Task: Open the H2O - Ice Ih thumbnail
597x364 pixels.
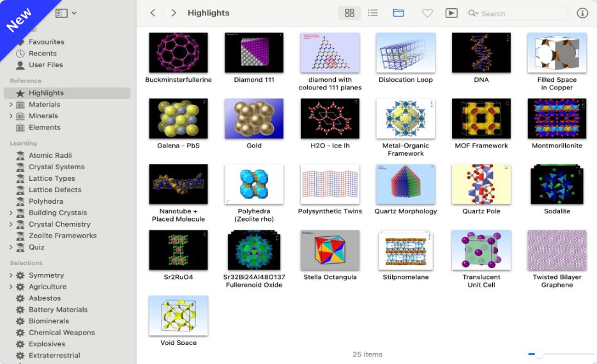Action: pos(329,118)
